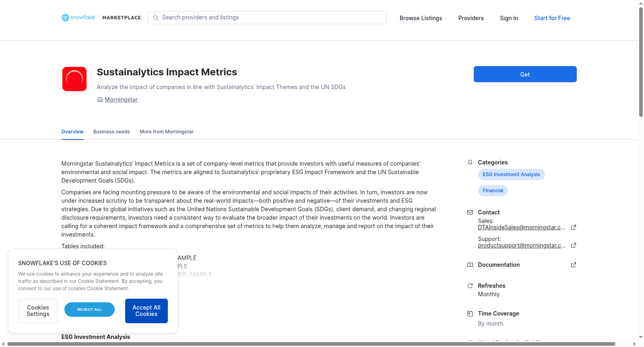644x347 pixels.
Task: Open the Morningstar provider link
Action: pos(121,100)
